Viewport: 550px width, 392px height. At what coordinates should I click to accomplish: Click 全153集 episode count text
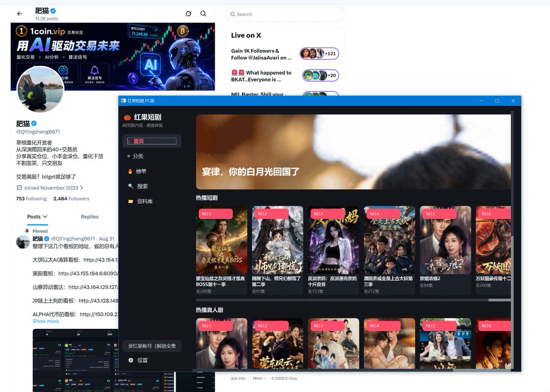coord(315,291)
